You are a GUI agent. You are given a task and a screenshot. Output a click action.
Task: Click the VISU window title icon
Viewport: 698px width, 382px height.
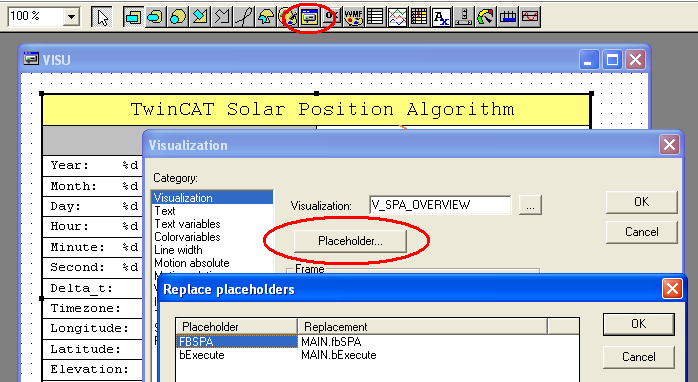31,59
